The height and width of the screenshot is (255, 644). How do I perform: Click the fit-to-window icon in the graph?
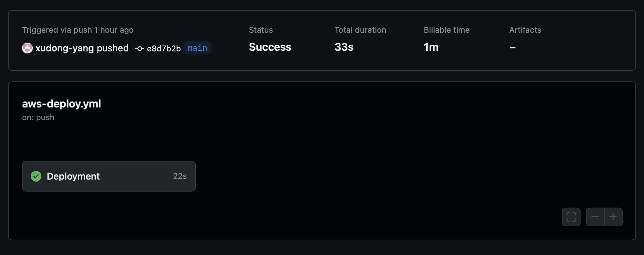(571, 217)
